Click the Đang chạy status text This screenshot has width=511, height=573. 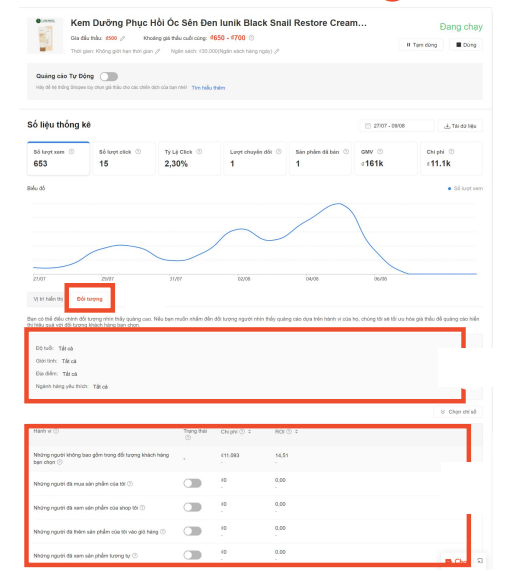(x=461, y=27)
